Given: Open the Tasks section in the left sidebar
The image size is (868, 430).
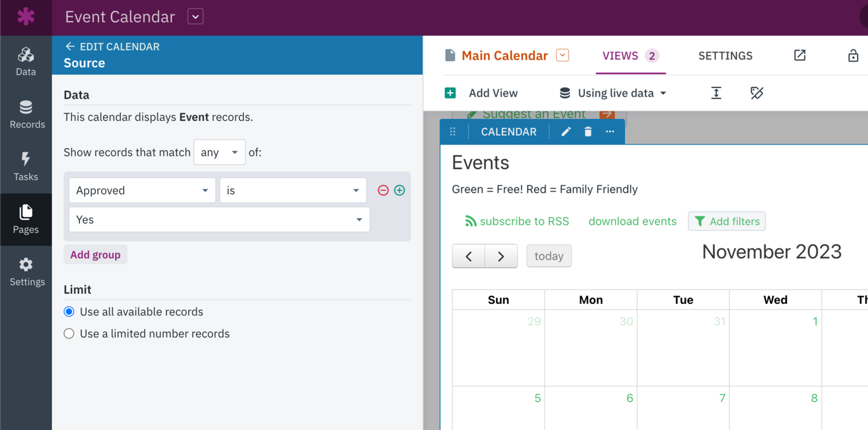Looking at the screenshot, I should [25, 167].
